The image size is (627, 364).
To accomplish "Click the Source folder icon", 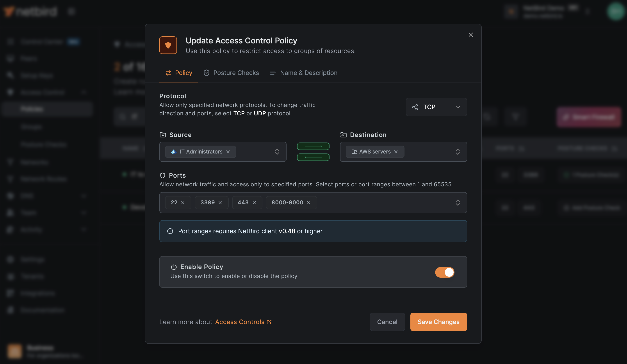I will coord(163,135).
